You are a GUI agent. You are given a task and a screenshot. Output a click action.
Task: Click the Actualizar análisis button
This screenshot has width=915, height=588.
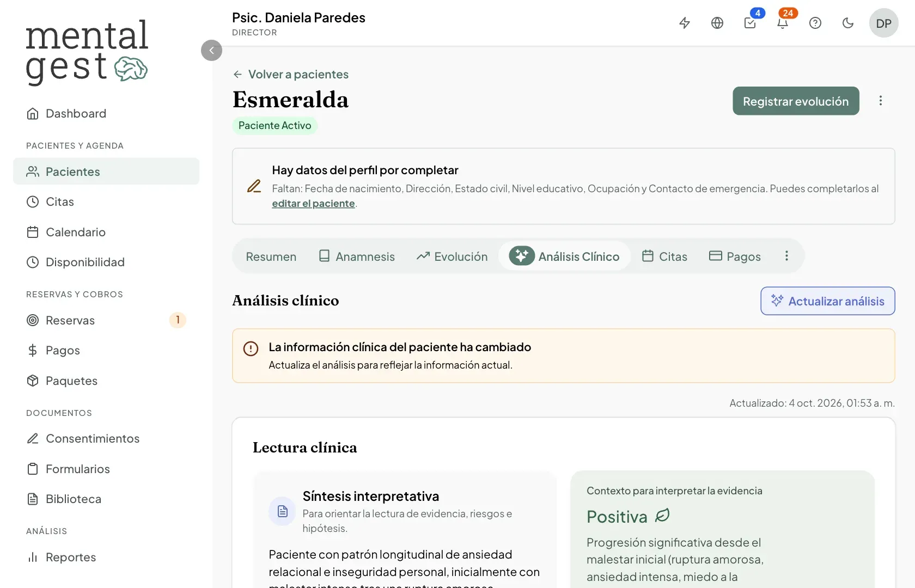(x=828, y=301)
